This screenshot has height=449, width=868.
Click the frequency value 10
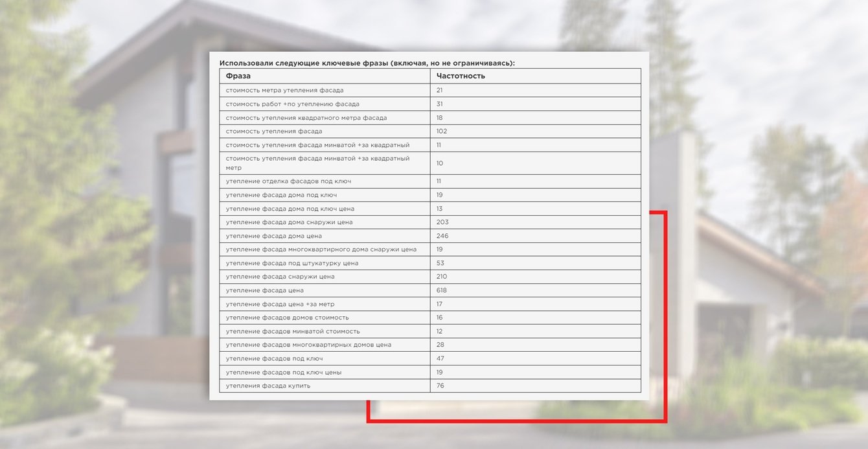439,163
